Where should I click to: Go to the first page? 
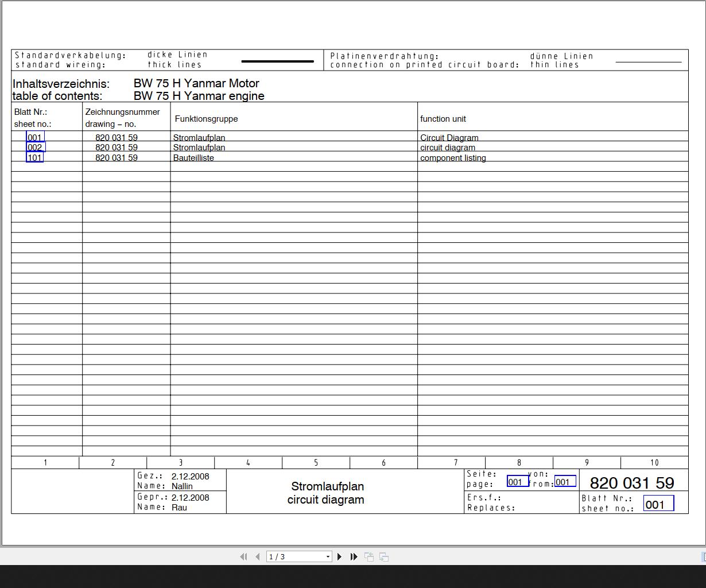point(243,556)
